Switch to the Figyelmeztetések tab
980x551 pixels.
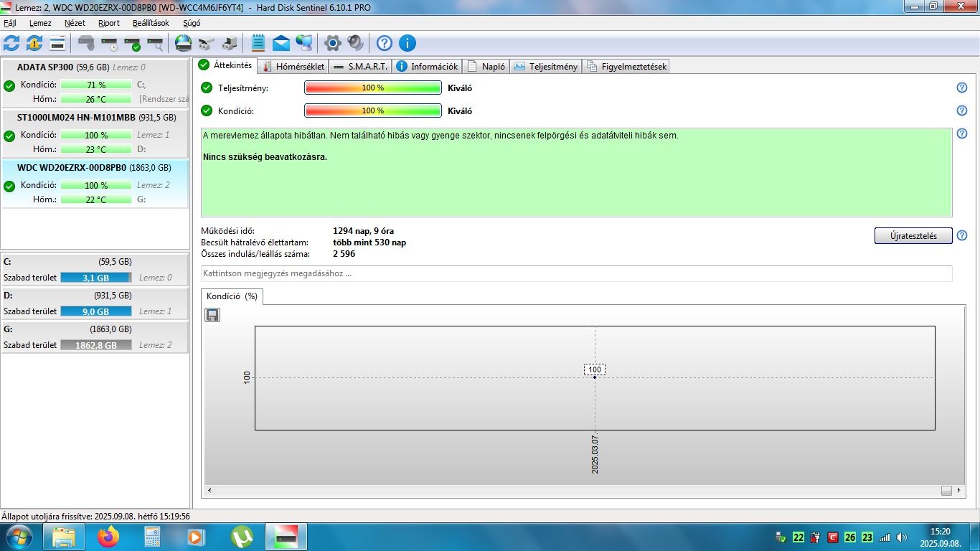(627, 66)
